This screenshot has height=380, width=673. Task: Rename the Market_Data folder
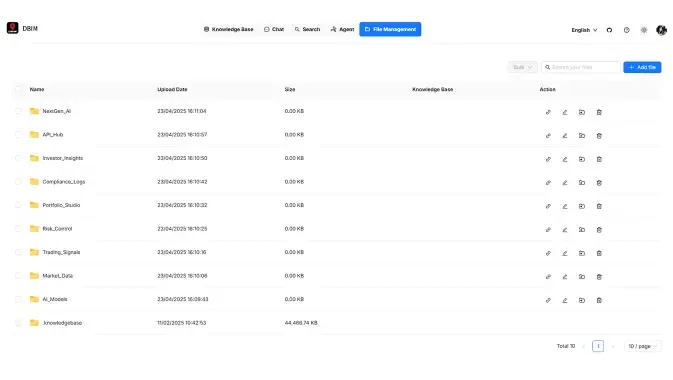[x=565, y=277]
